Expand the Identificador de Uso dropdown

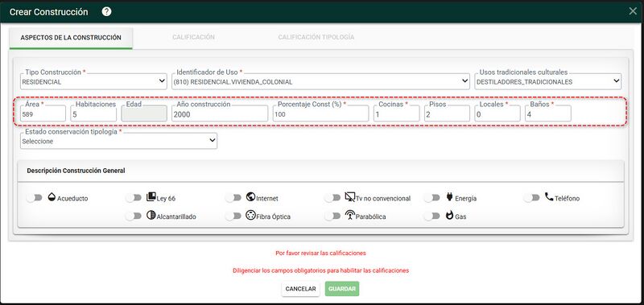coord(320,82)
